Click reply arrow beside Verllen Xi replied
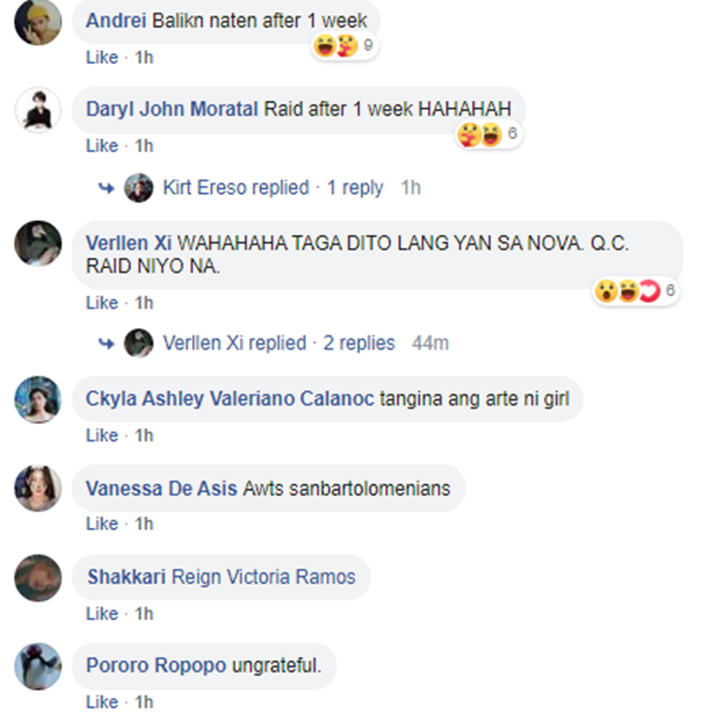The height and width of the screenshot is (720, 728). click(107, 344)
